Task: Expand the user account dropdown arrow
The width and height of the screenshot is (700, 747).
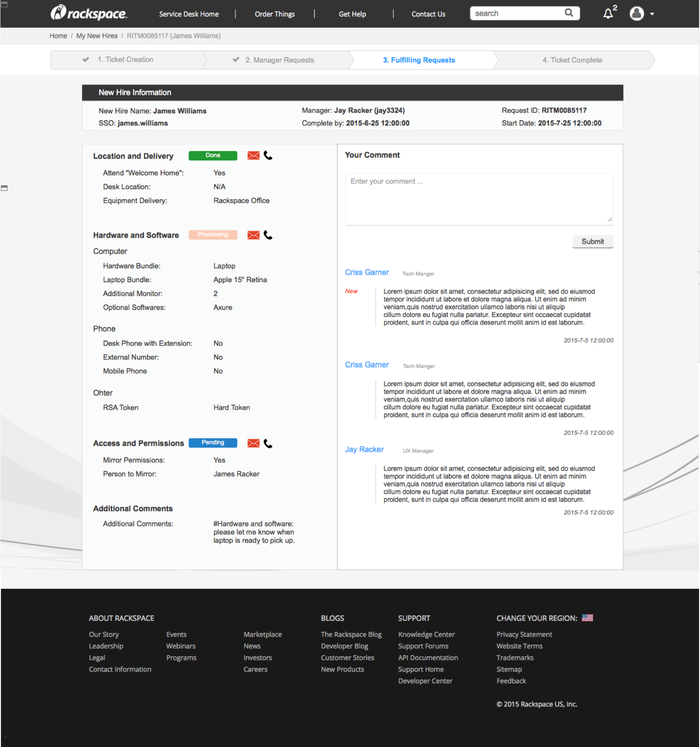Action: pos(652,14)
